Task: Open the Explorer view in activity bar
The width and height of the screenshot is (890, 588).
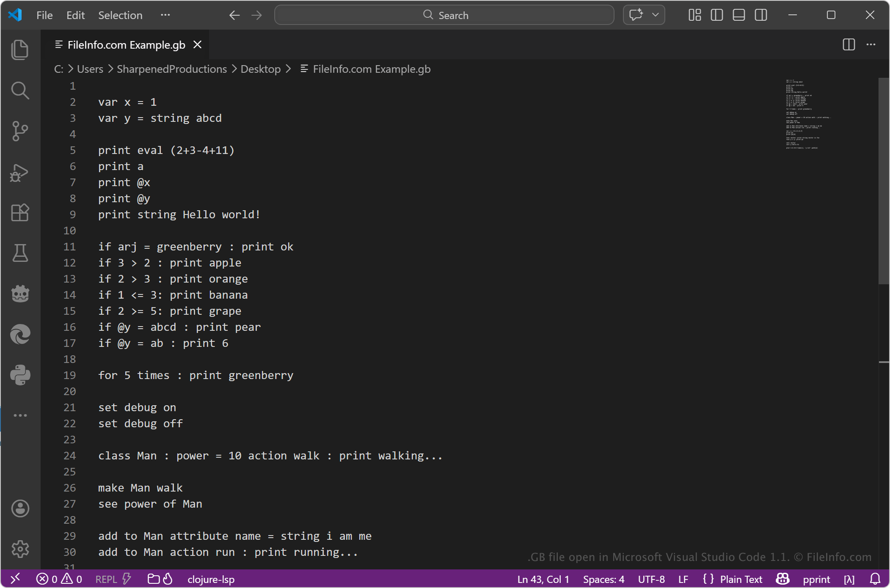Action: 20,50
